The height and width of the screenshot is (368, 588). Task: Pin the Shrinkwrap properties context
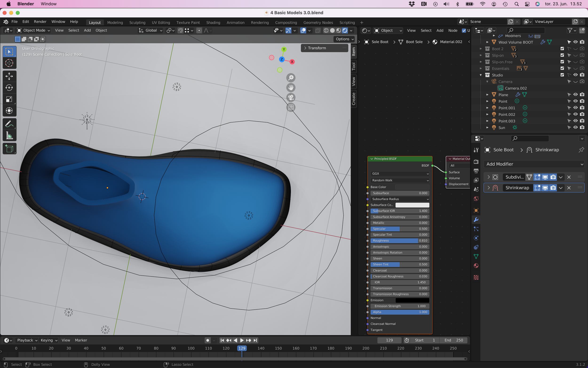click(x=581, y=150)
